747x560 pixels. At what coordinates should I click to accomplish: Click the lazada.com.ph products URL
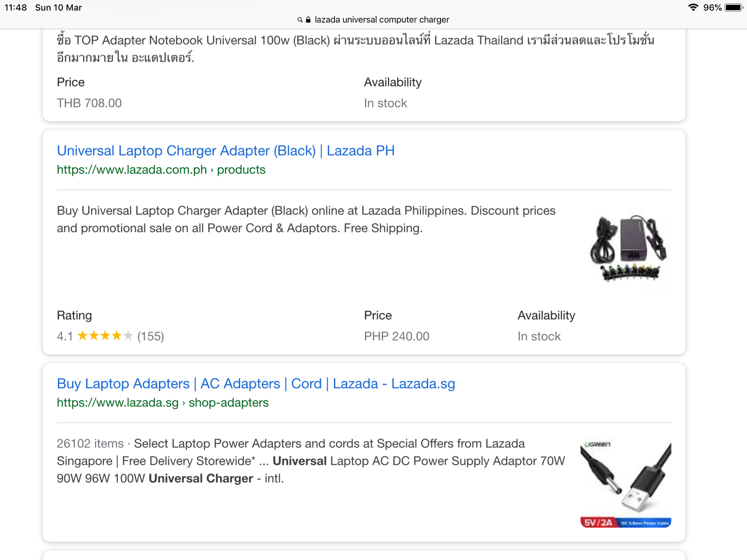161,170
